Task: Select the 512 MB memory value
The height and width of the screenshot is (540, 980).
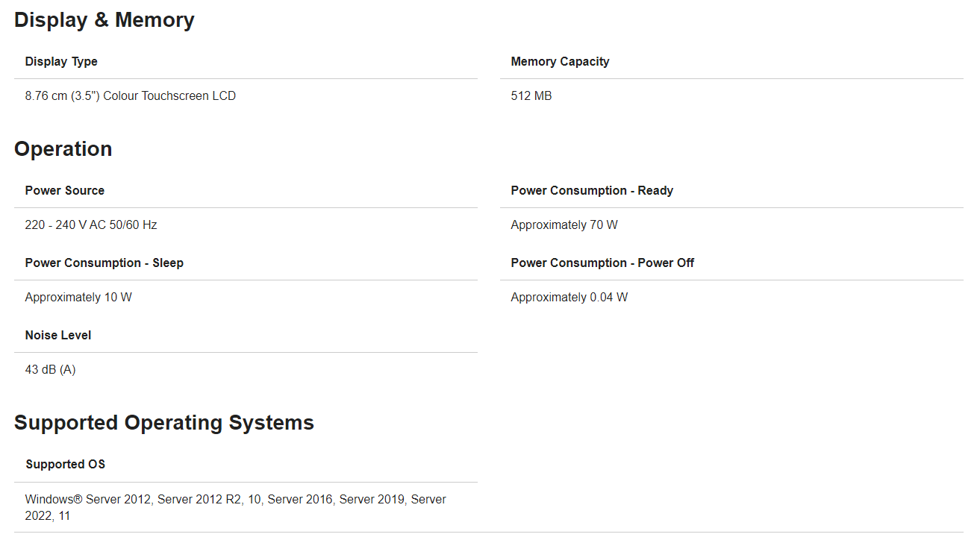Action: click(x=531, y=95)
